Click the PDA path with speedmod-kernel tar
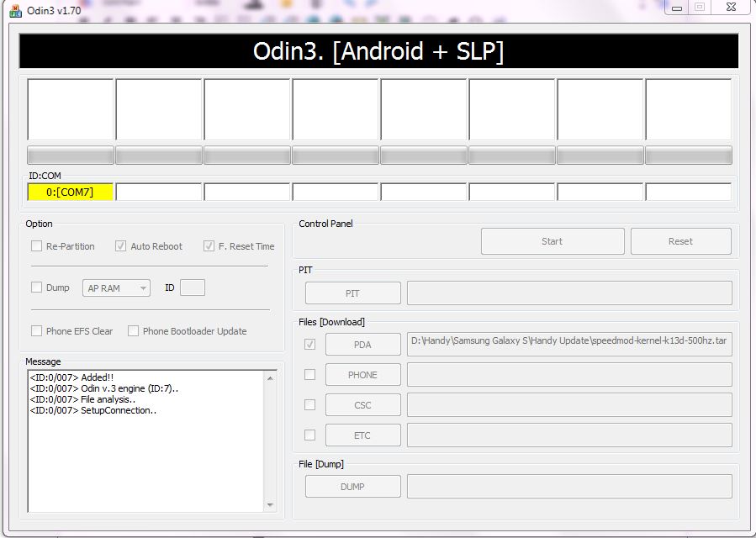The height and width of the screenshot is (538, 756). pyautogui.click(x=569, y=344)
